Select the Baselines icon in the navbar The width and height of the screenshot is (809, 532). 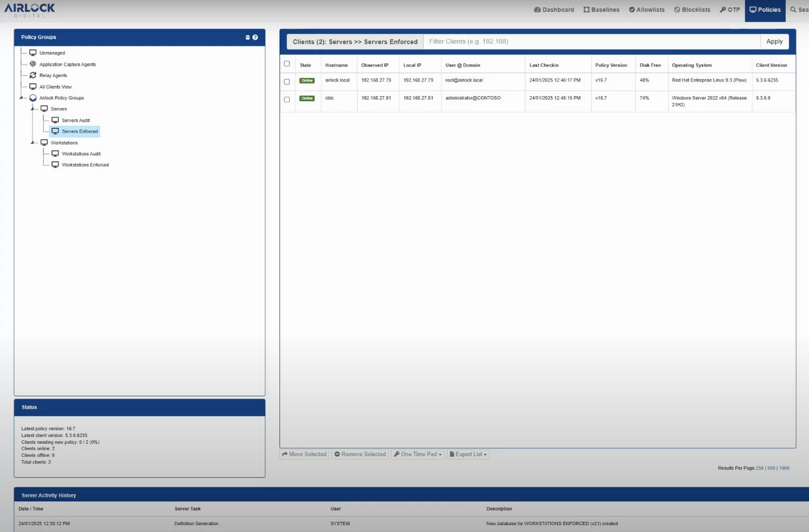click(587, 9)
